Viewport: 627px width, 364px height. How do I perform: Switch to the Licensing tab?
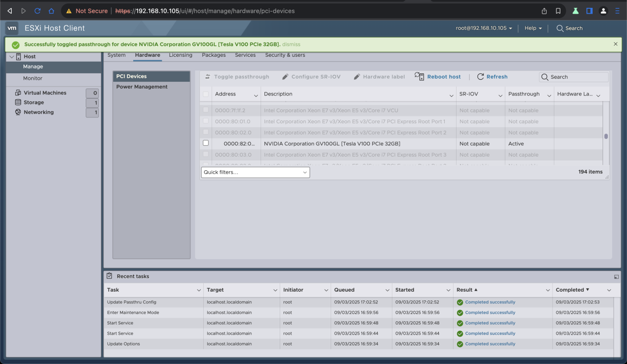(181, 55)
